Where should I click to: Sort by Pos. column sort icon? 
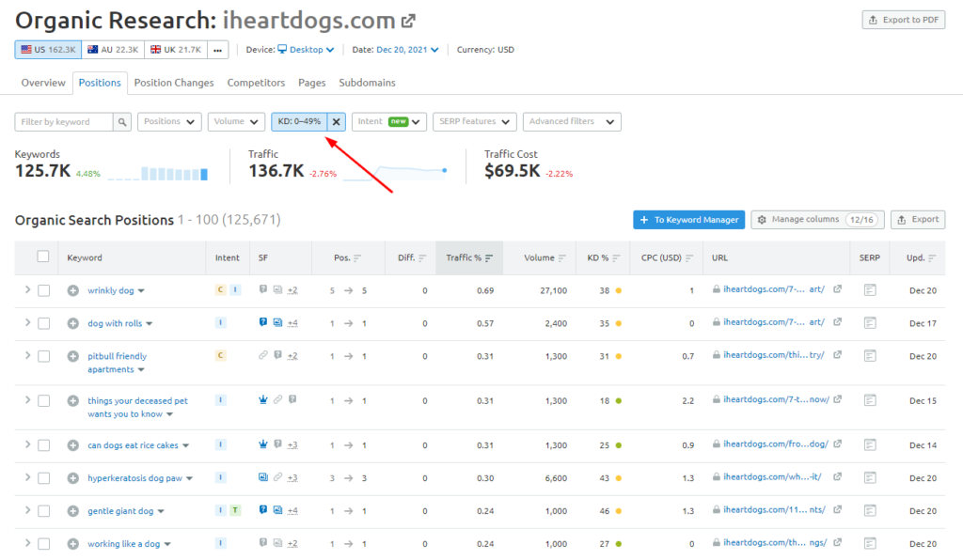pos(357,258)
